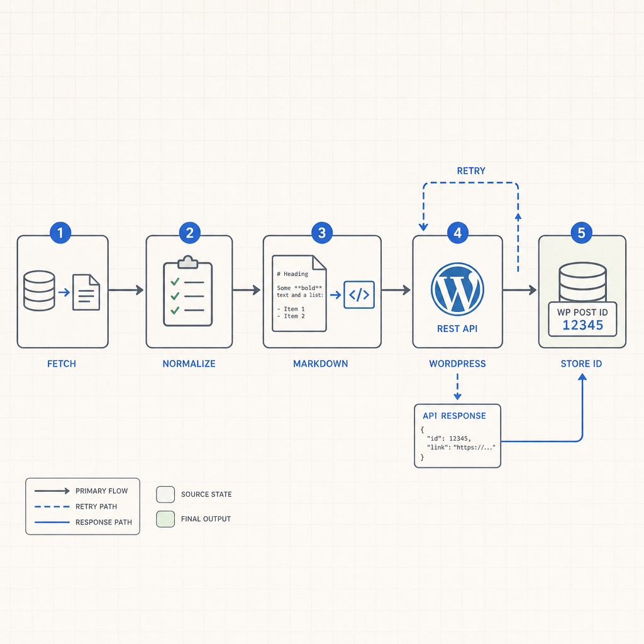
Task: Click the "link": "https://..." line
Action: 461,448
